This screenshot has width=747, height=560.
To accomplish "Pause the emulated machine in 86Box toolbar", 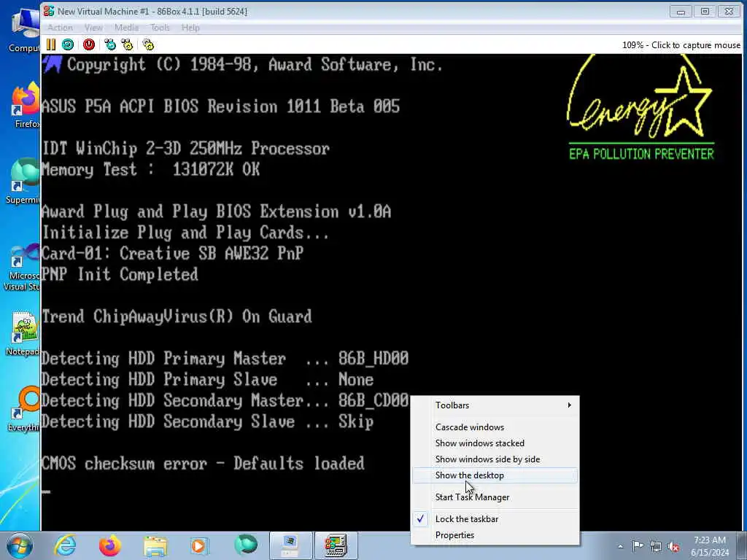I will coord(51,44).
